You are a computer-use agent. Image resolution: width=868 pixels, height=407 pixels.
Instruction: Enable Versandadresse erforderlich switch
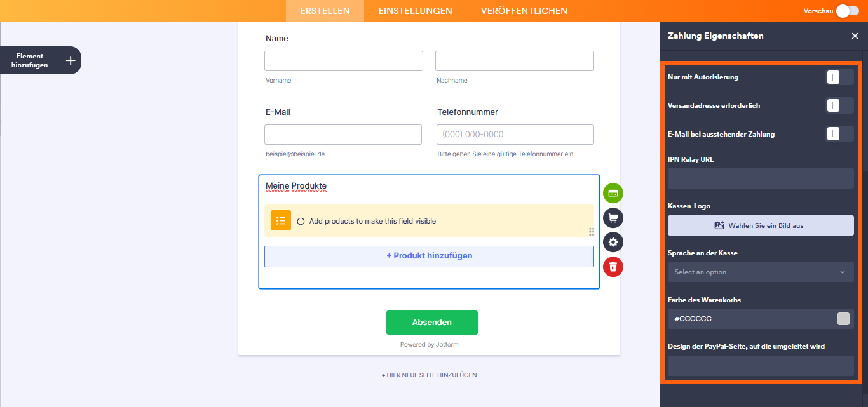pos(839,105)
